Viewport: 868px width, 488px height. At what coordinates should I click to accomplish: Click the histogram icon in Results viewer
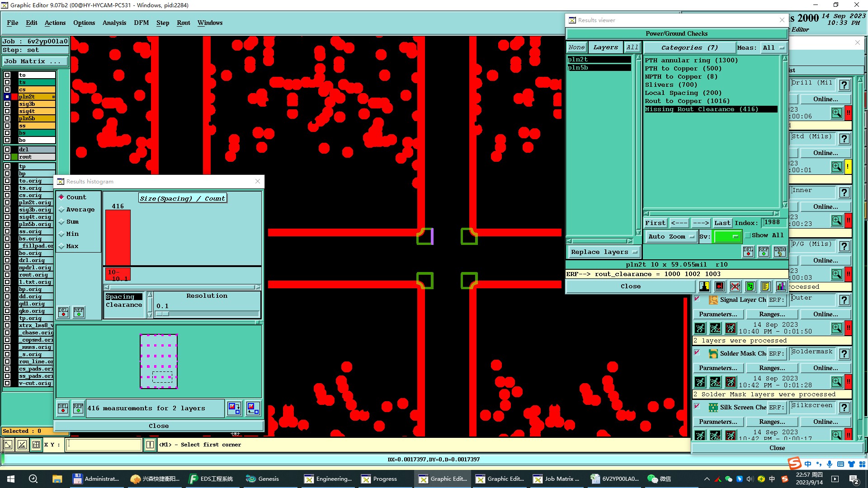pyautogui.click(x=781, y=286)
